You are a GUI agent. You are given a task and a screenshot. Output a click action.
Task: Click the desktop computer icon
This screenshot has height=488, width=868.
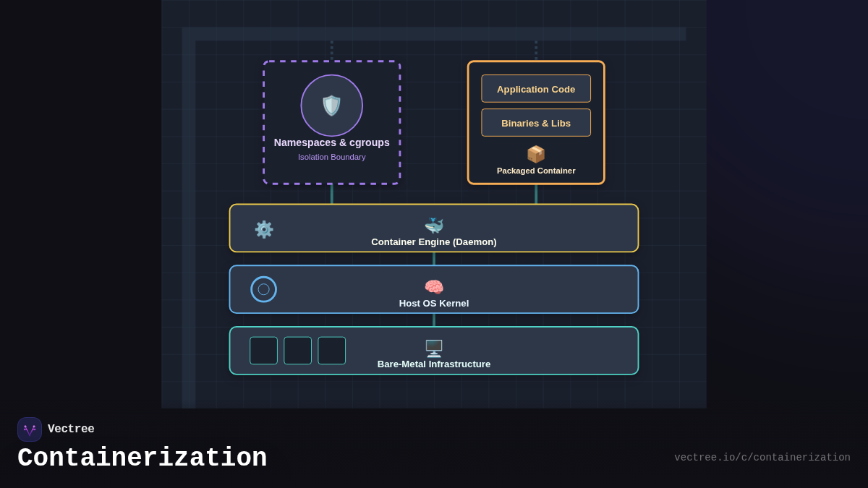(434, 348)
